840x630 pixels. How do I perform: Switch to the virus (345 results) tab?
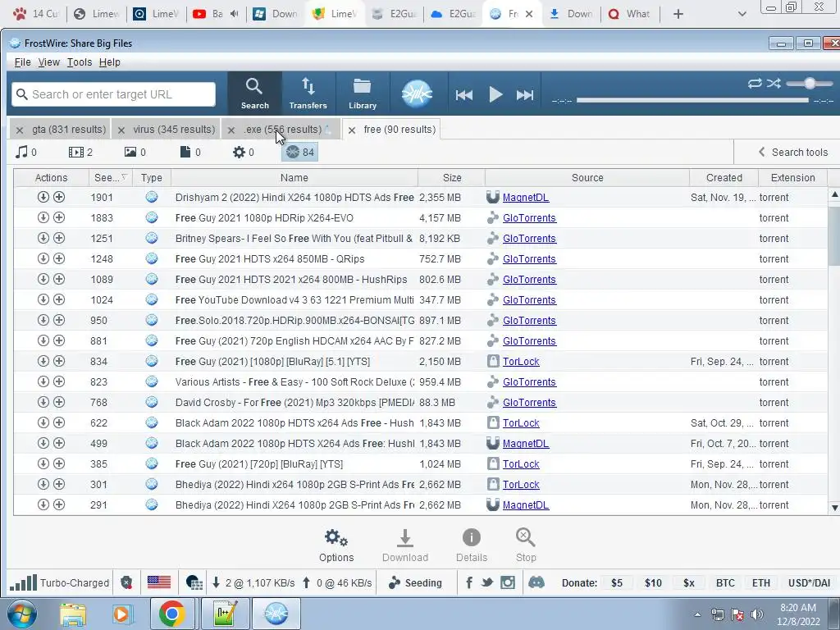tap(174, 129)
